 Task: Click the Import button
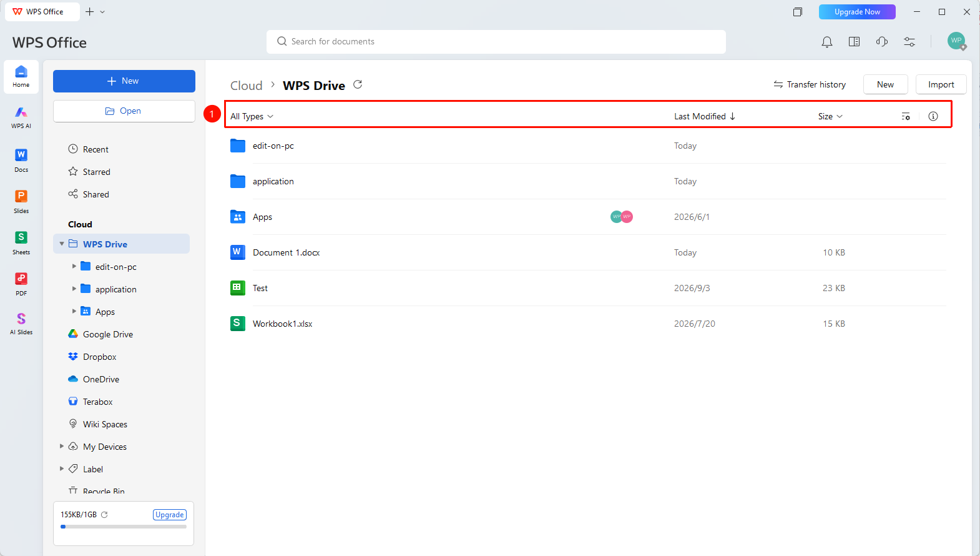tap(941, 84)
